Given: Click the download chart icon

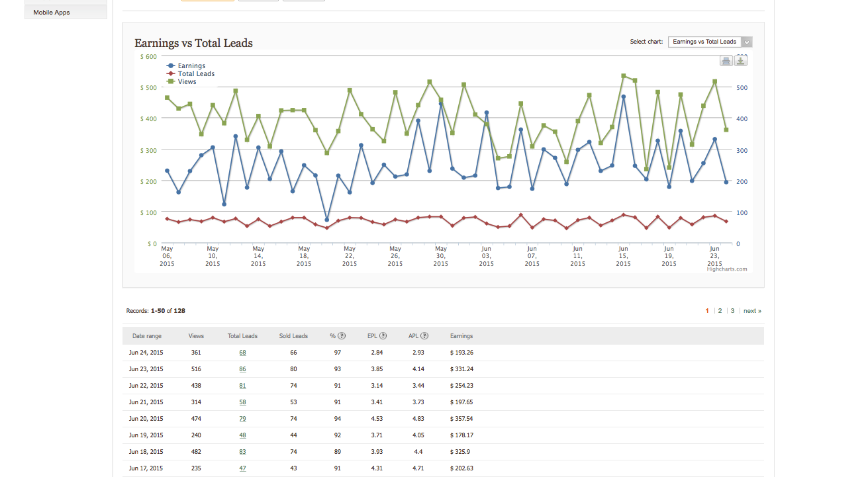Looking at the screenshot, I should (x=741, y=61).
